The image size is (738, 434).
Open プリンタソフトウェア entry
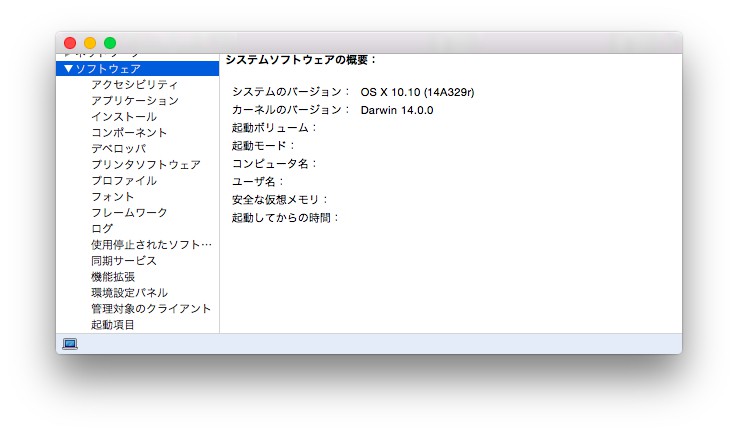point(146,165)
